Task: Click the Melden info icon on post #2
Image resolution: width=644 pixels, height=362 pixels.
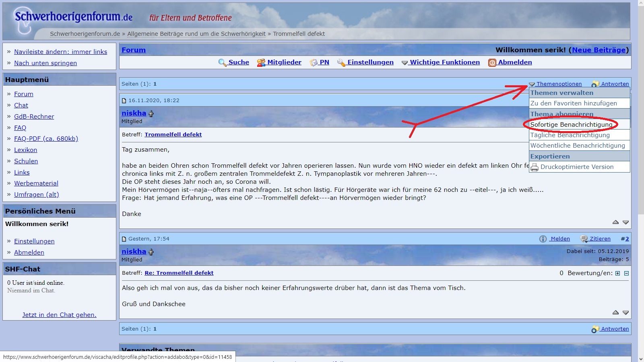Action: (x=543, y=239)
